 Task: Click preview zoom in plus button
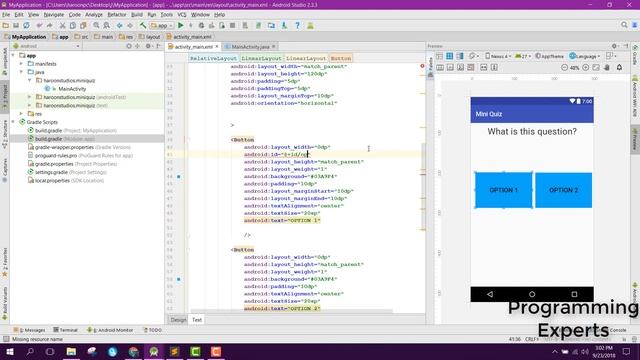click(x=586, y=67)
